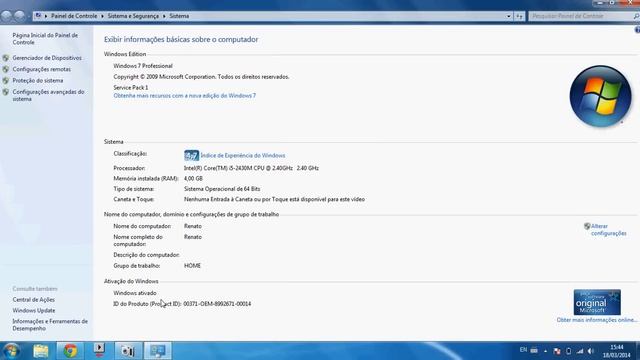
Task: Open Windows Update link
Action: tap(33, 311)
